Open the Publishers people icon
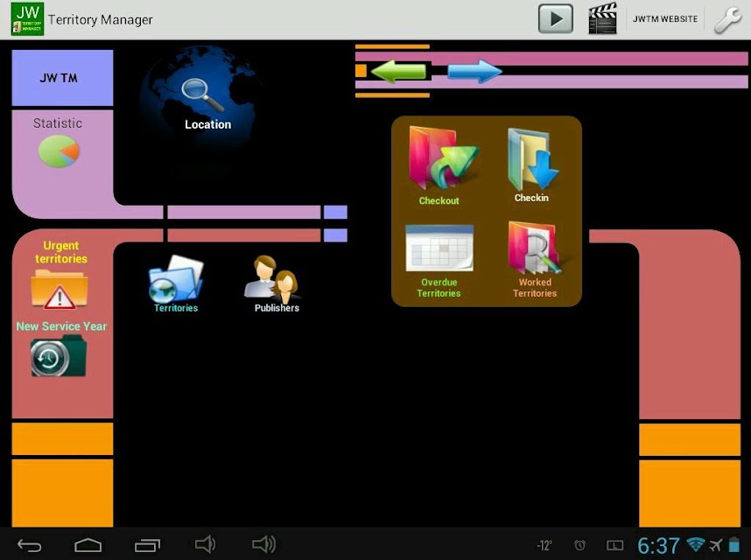 coord(272,278)
